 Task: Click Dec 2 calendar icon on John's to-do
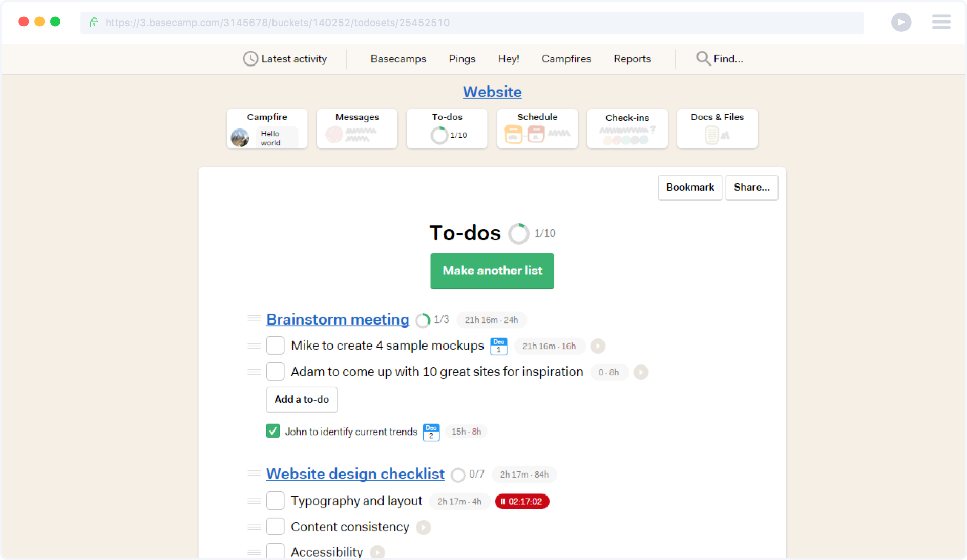431,432
